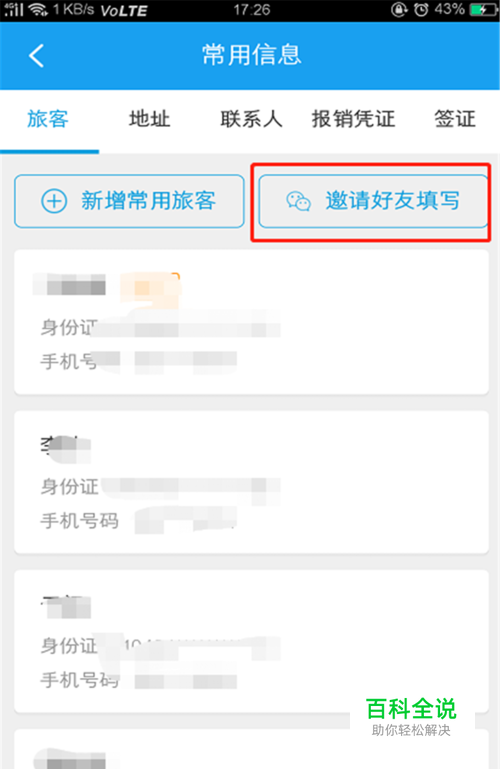Viewport: 500px width, 769px height.
Task: Tap the orange tag on first passenger
Action: (x=150, y=285)
